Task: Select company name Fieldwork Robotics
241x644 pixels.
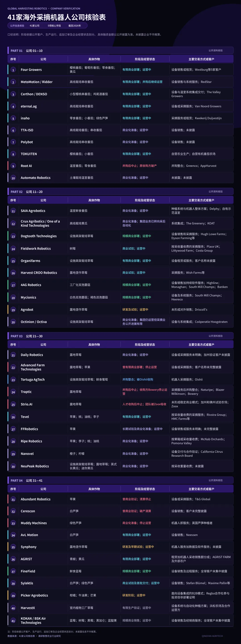Action: (36, 249)
